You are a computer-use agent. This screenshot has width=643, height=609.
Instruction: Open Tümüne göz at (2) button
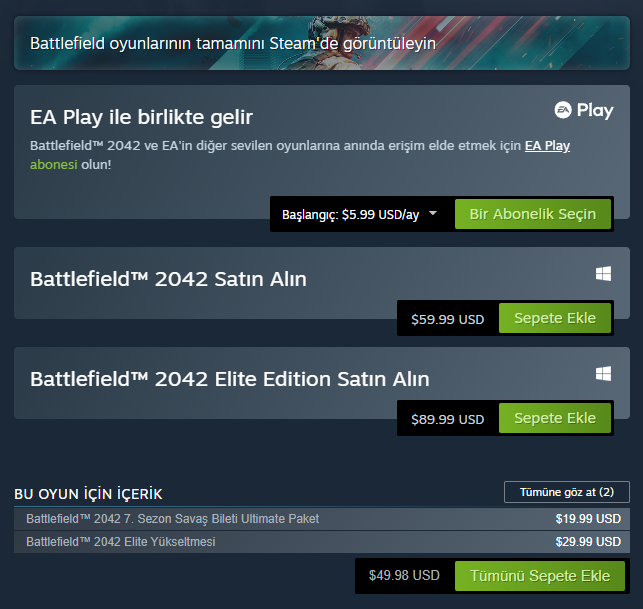pyautogui.click(x=567, y=492)
